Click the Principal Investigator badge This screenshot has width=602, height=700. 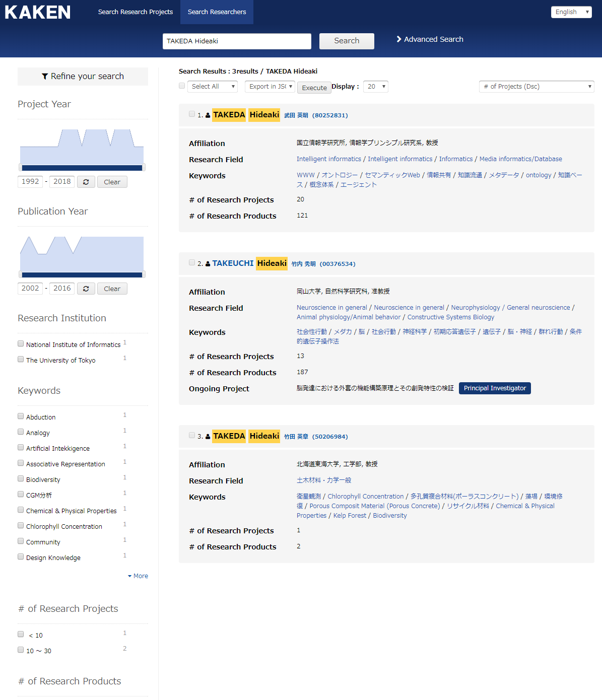pos(495,388)
